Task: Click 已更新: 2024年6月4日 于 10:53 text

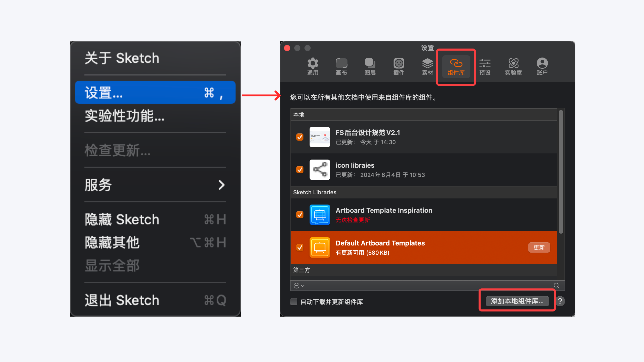Action: point(380,175)
